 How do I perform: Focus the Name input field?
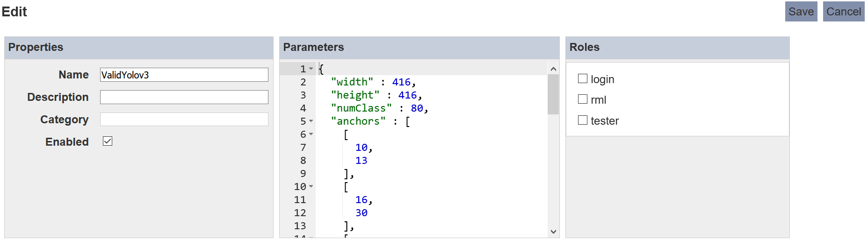click(x=184, y=75)
